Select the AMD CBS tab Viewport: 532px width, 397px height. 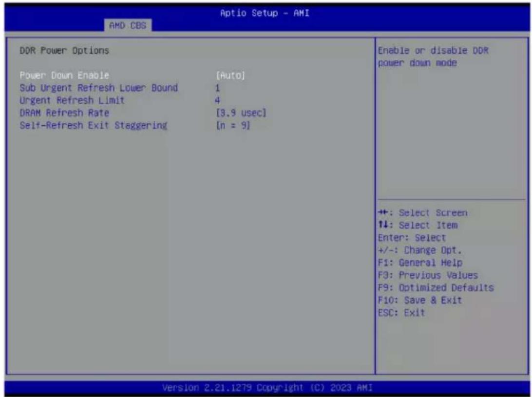[128, 25]
